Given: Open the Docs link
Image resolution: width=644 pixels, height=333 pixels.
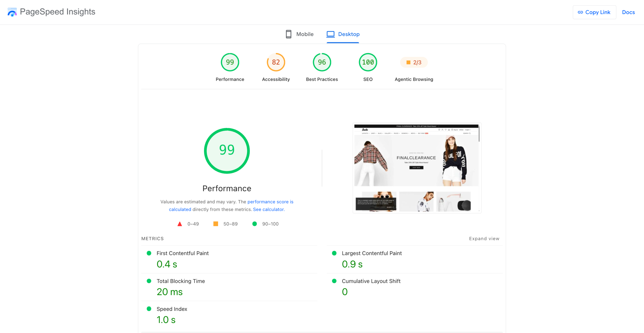Looking at the screenshot, I should (628, 12).
